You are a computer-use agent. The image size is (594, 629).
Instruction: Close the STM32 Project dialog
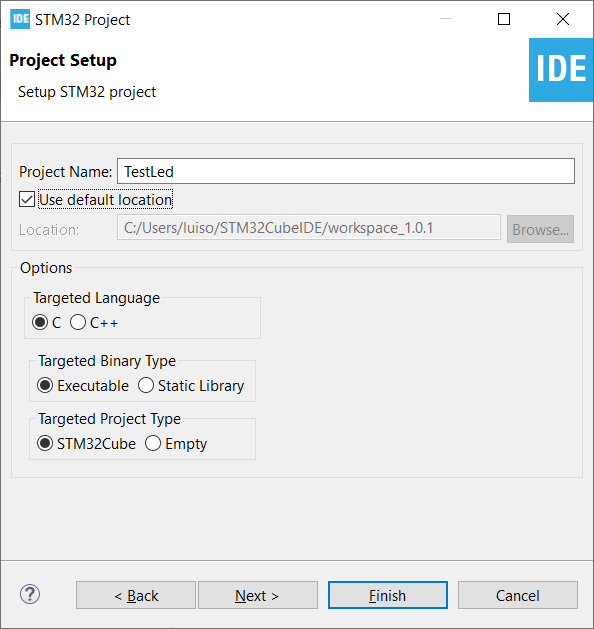click(x=563, y=19)
